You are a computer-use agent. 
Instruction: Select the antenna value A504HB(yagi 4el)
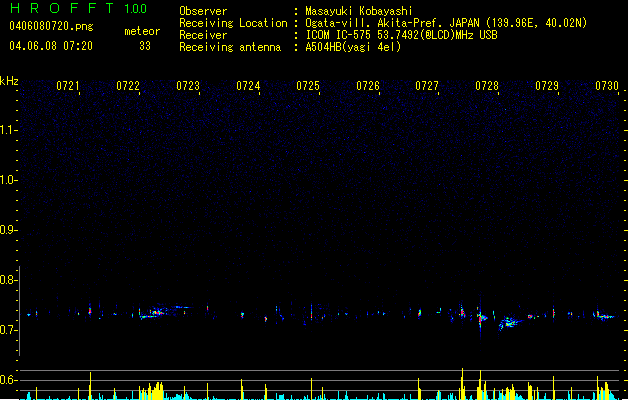[353, 47]
